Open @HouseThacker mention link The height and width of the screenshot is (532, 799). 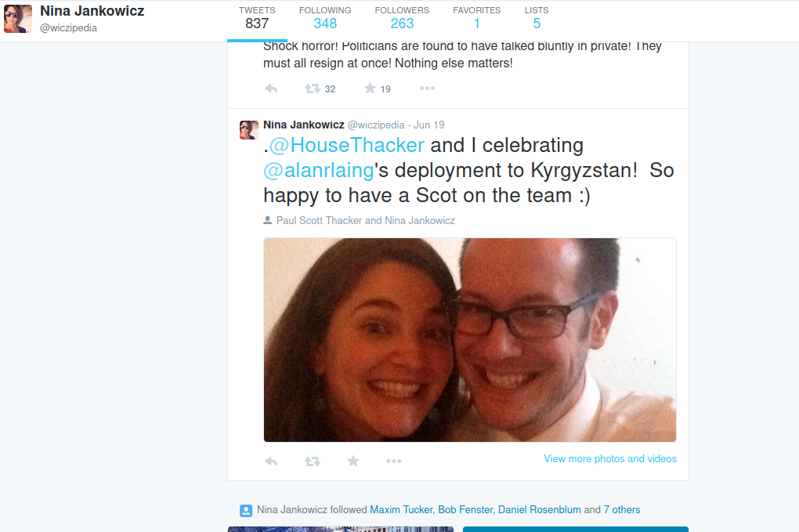coord(346,145)
